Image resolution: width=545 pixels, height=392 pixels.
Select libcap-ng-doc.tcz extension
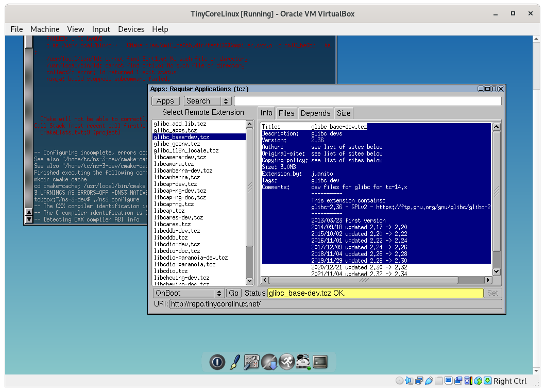pyautogui.click(x=199, y=197)
